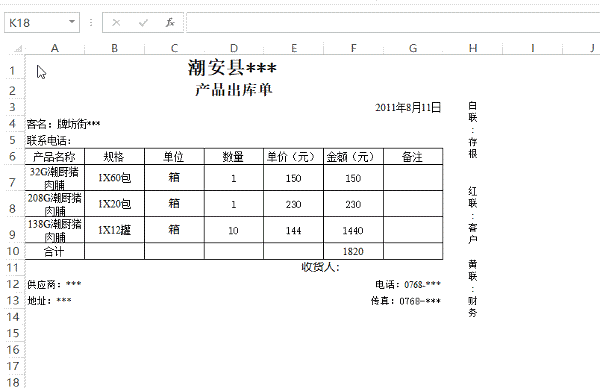Click the quantity cell showing 10
The height and width of the screenshot is (388, 600).
[234, 230]
